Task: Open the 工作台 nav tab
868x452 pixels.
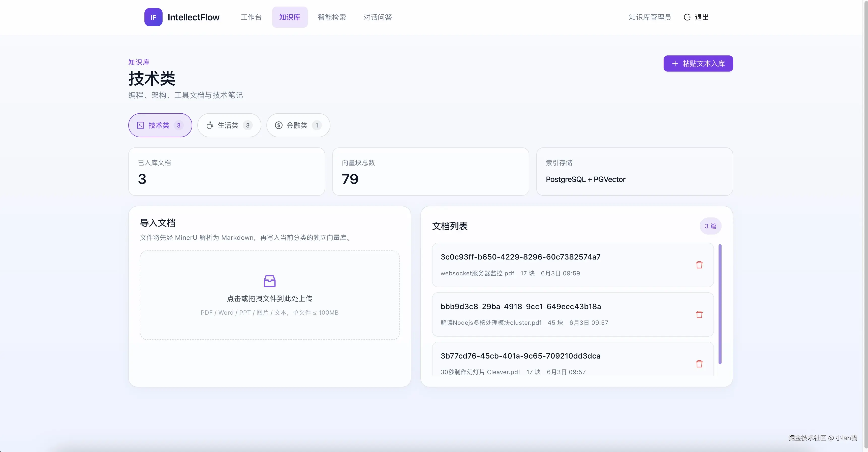Action: coord(251,17)
